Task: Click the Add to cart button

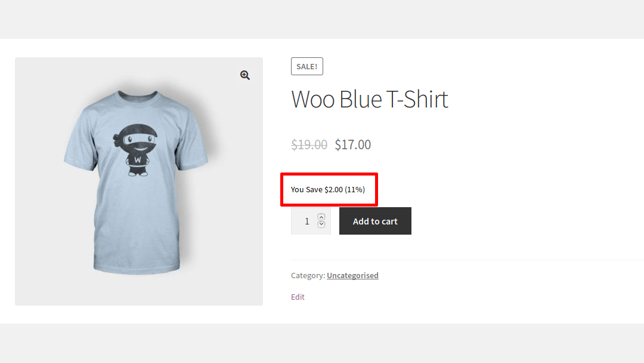Action: point(375,220)
